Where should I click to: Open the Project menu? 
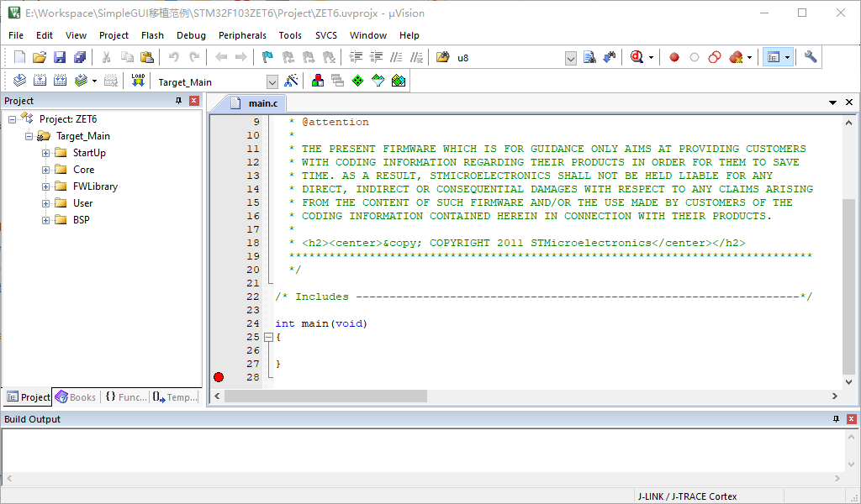point(114,35)
